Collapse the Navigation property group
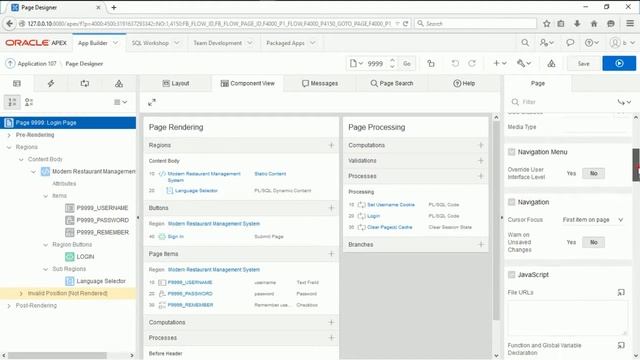Viewport: 640px width, 360px height. pos(511,202)
